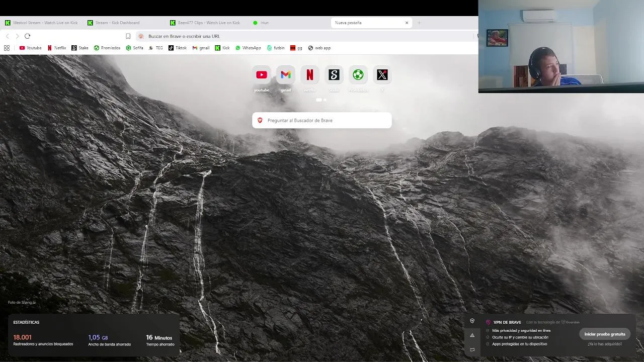Open the Tiktok bookmark
Screen dimensions: 644x362
tap(178, 48)
